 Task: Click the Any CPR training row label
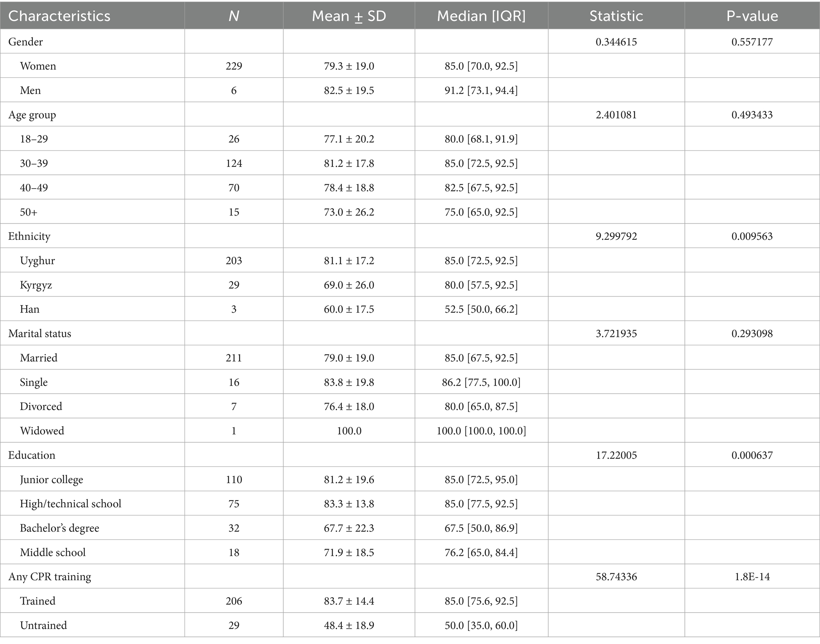click(x=50, y=576)
